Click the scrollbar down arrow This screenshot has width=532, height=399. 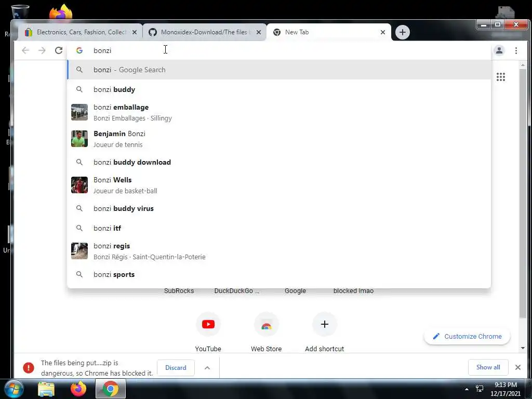(523, 348)
